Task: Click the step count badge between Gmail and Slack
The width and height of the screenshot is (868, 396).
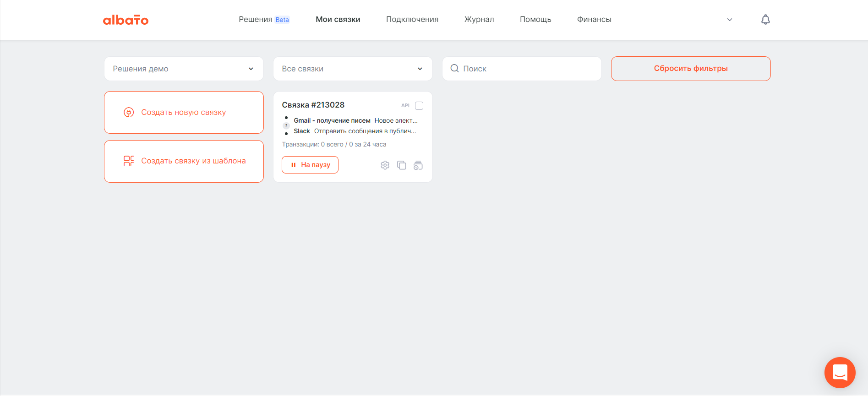Action: click(286, 125)
